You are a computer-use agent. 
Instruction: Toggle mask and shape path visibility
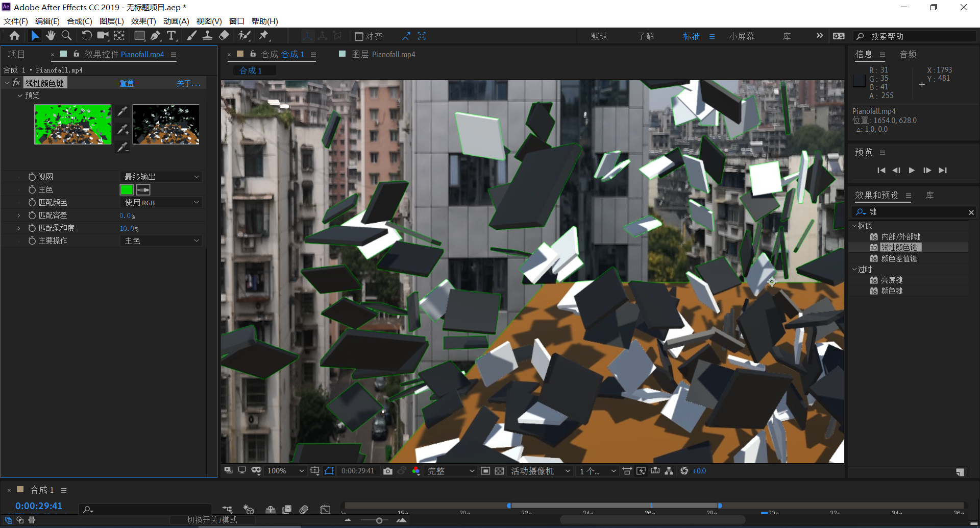tap(329, 471)
